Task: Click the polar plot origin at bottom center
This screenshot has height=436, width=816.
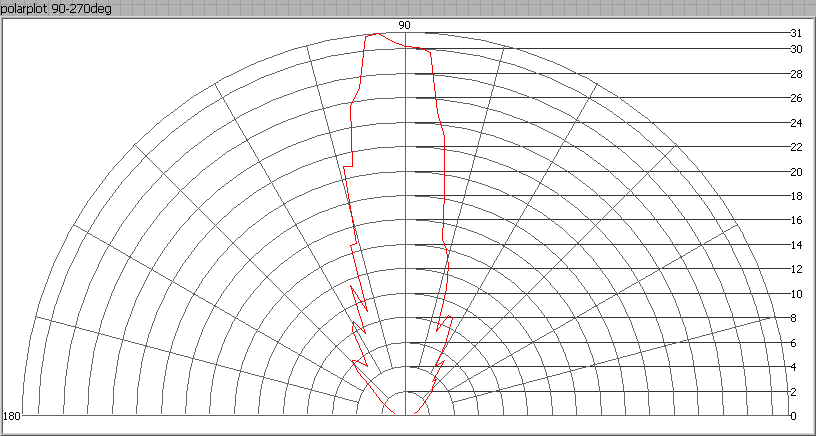Action: [404, 414]
